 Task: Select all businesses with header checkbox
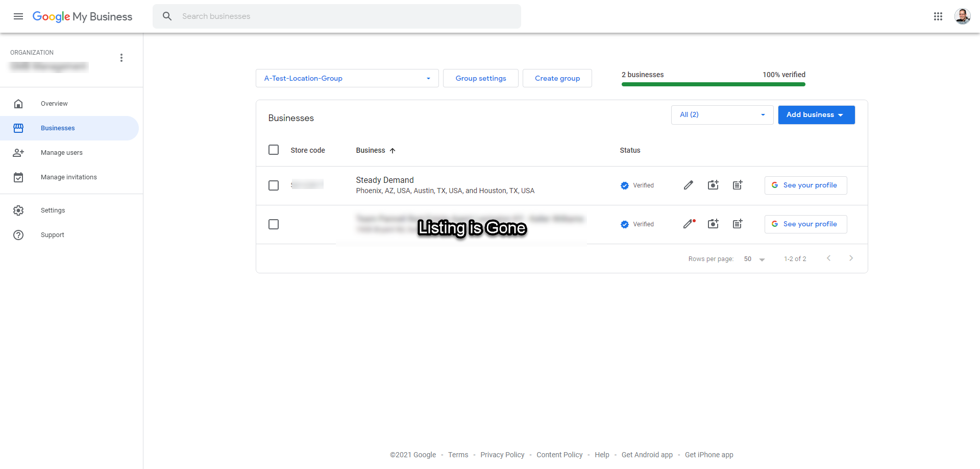tap(274, 150)
